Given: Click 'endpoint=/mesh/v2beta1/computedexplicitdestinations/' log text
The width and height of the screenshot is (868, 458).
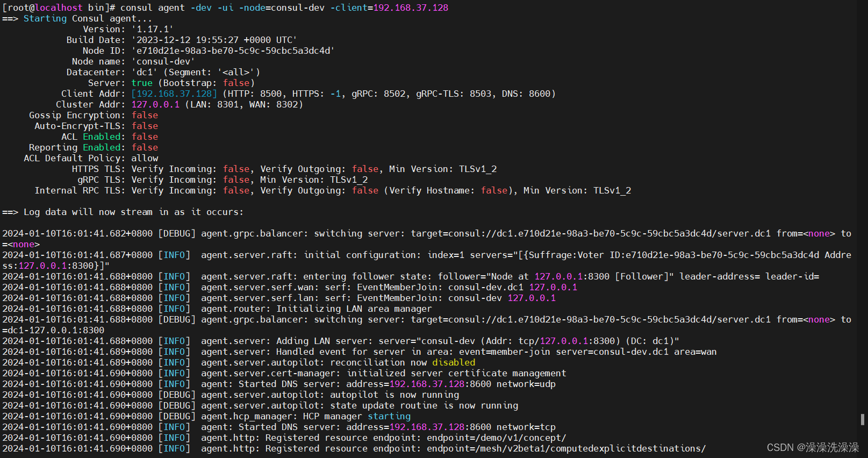Looking at the screenshot, I should point(566,448).
